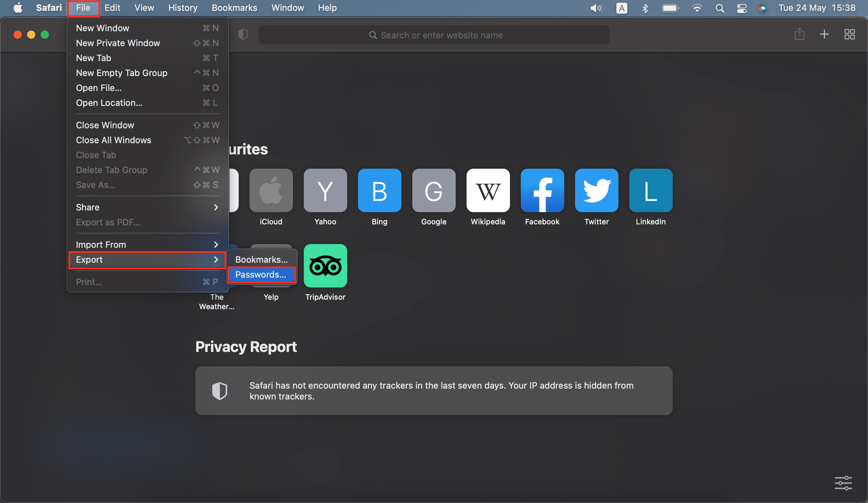Click the Twitter favourites icon

pyautogui.click(x=597, y=191)
